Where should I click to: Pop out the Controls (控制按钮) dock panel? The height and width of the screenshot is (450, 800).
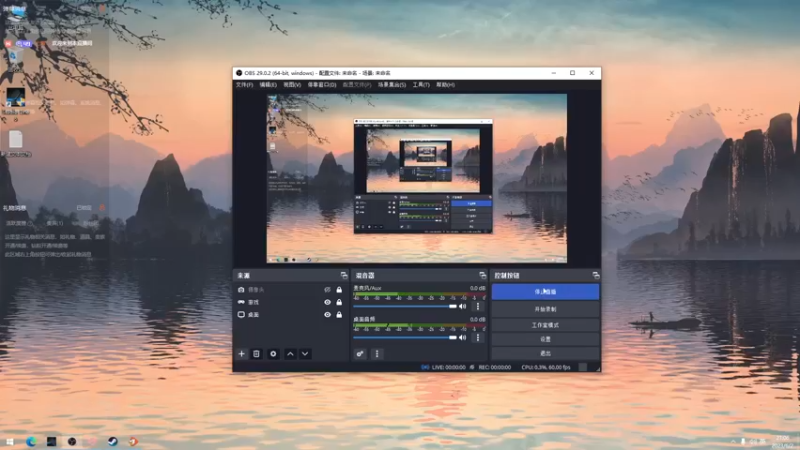[596, 276]
